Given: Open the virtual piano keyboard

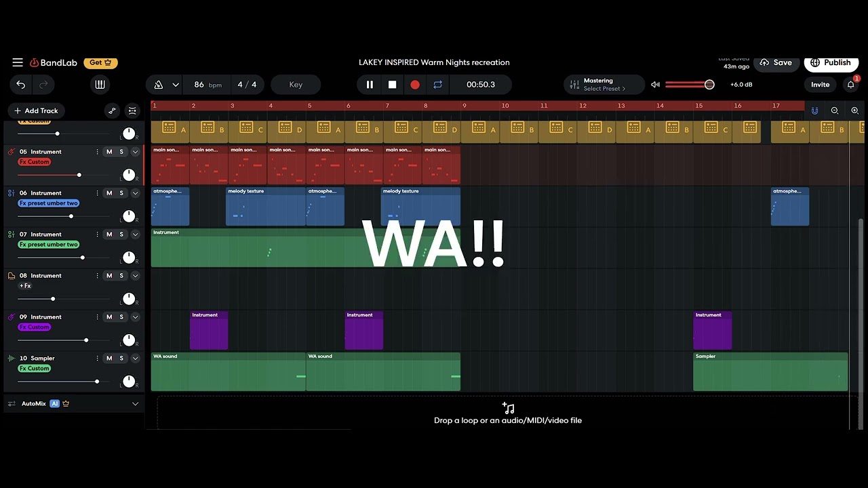Looking at the screenshot, I should click(x=100, y=85).
